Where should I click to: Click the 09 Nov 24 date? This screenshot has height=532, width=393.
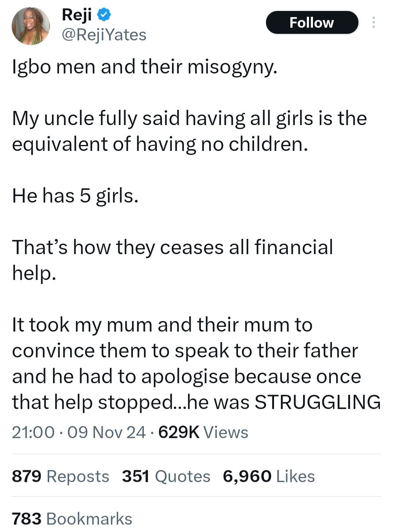[106, 432]
